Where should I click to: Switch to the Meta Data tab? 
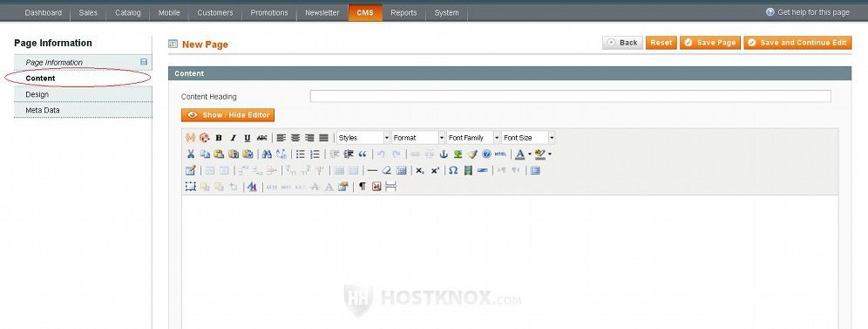click(83, 110)
